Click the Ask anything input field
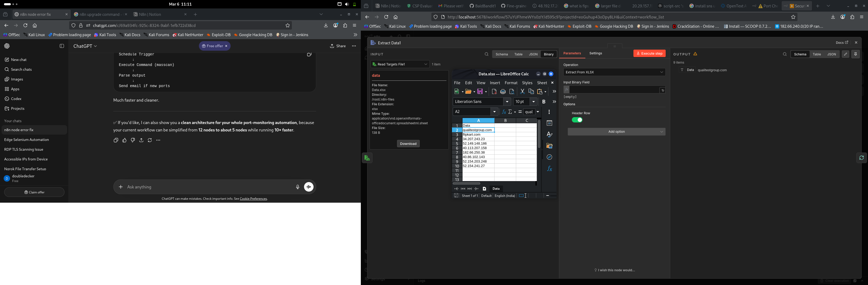Image resolution: width=868 pixels, height=285 pixels. [209, 187]
